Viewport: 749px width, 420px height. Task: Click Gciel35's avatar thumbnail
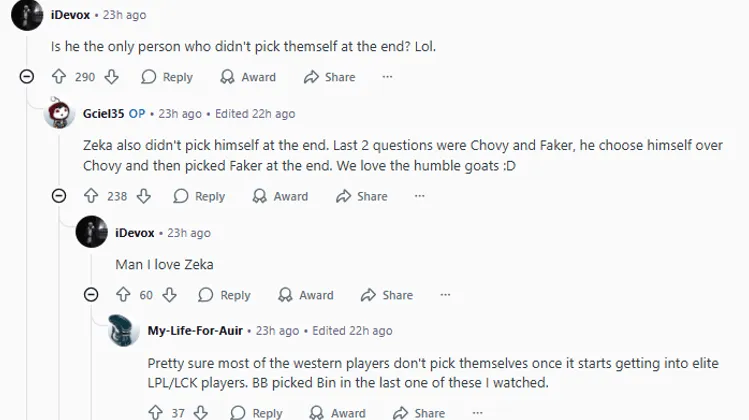point(59,114)
